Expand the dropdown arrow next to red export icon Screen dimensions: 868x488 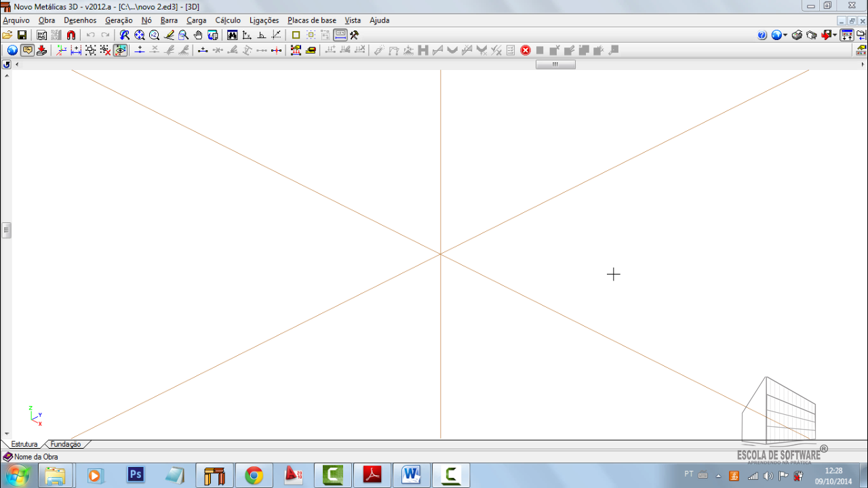click(x=835, y=35)
